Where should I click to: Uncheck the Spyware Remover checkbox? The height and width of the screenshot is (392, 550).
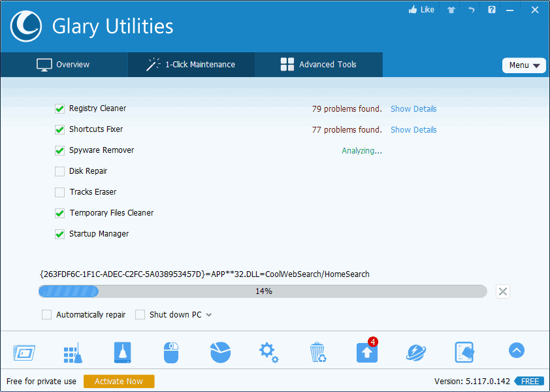pos(59,150)
